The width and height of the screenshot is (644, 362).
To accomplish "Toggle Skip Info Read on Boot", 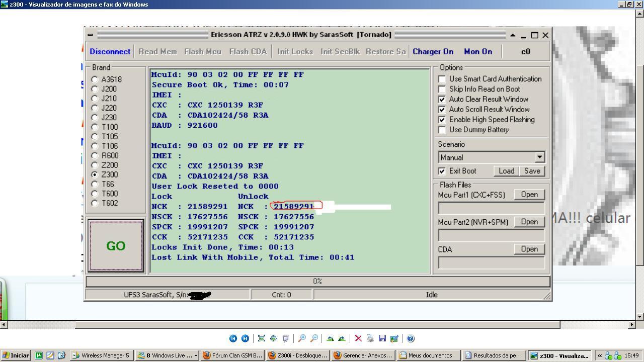I will pyautogui.click(x=442, y=89).
